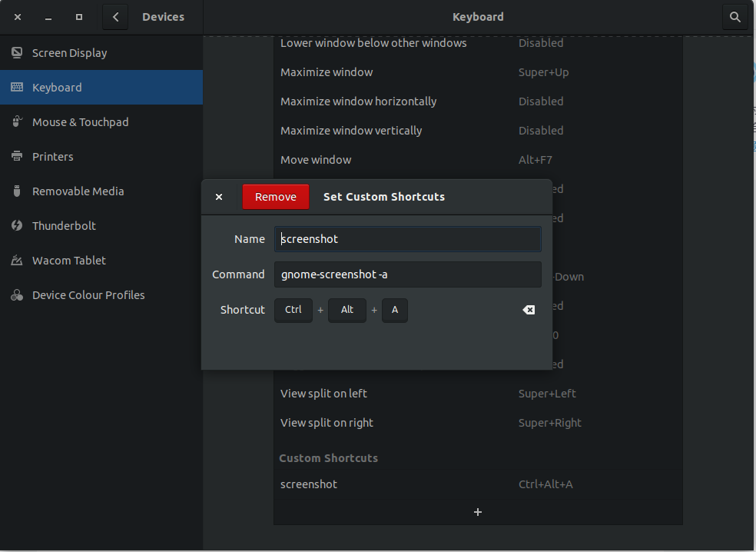Remove the custom shortcut
The width and height of the screenshot is (756, 552).
[276, 197]
